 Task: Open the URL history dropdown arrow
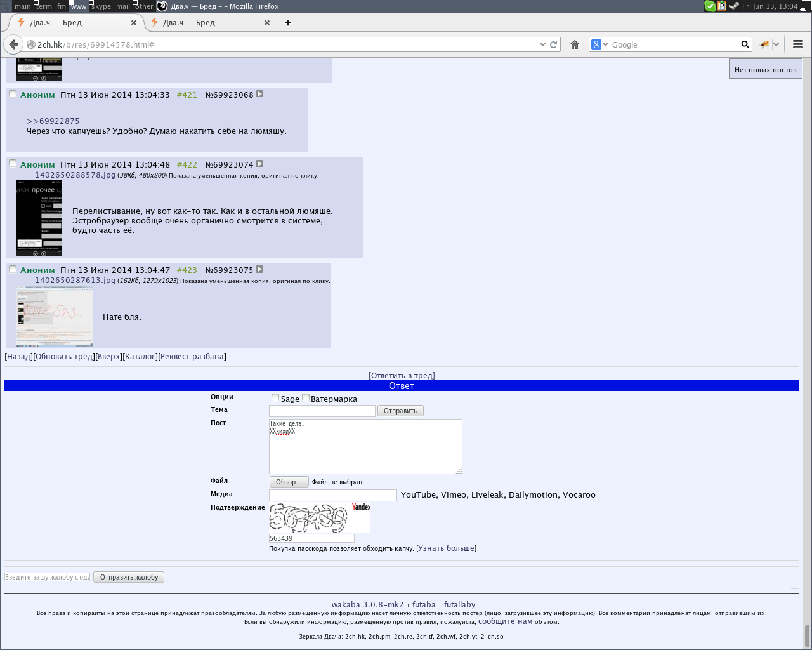[x=542, y=44]
